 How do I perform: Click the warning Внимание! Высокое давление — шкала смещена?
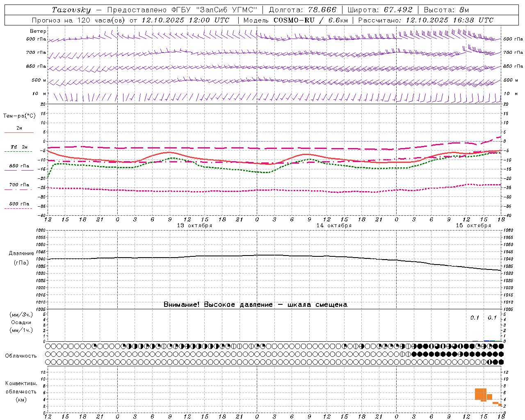pos(256,305)
